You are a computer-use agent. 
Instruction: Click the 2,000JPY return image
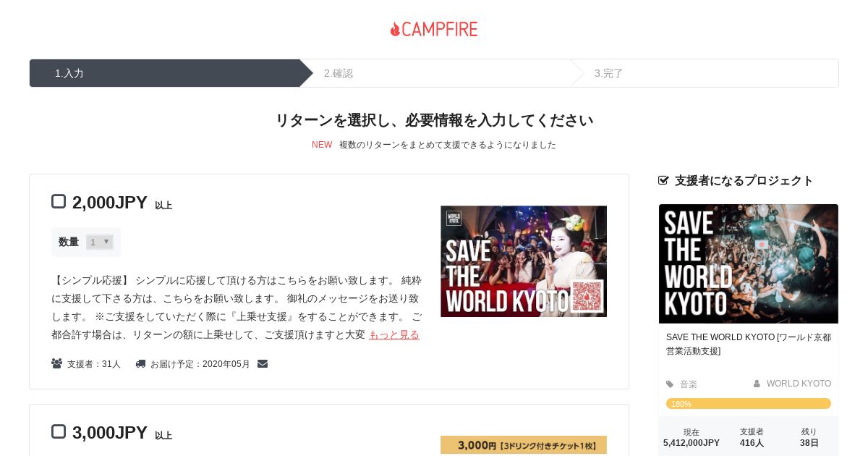[x=524, y=261]
